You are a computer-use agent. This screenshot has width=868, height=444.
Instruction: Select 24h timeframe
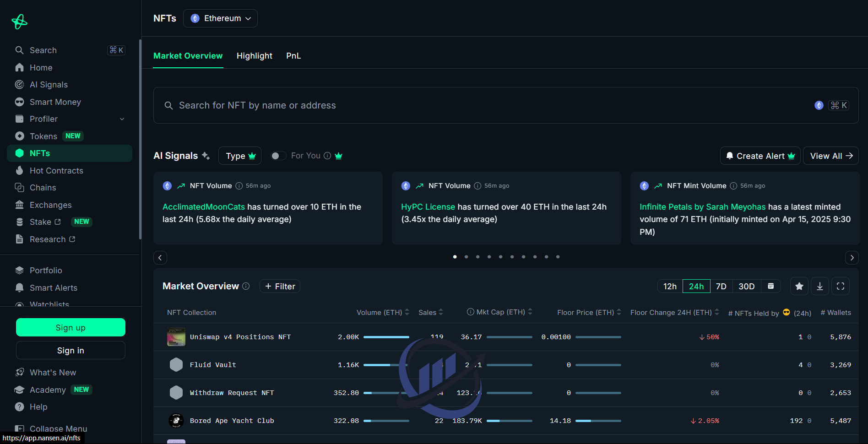pos(696,286)
